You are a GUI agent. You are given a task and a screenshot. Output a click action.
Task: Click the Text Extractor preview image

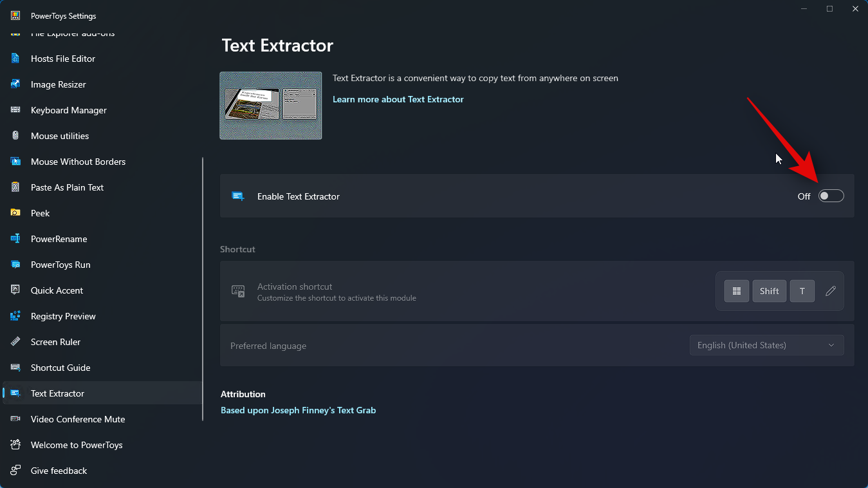tap(271, 106)
